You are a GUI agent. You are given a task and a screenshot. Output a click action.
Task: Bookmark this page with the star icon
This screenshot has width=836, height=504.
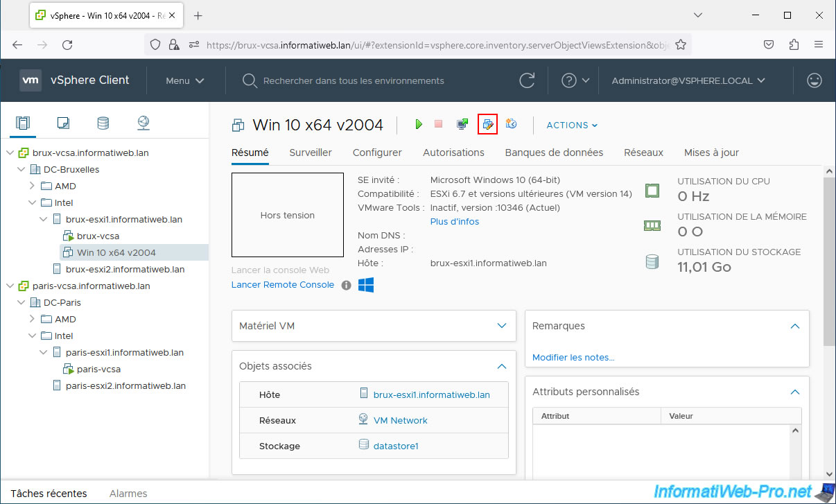(x=681, y=44)
